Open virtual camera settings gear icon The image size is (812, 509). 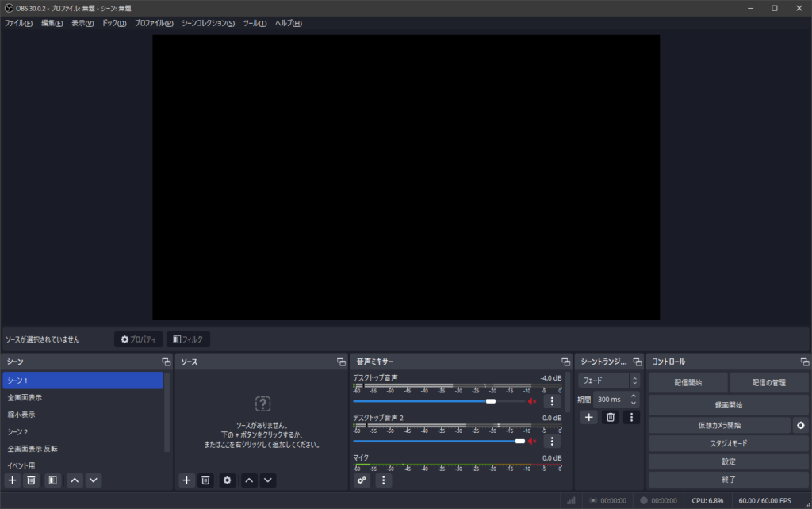pyautogui.click(x=800, y=426)
